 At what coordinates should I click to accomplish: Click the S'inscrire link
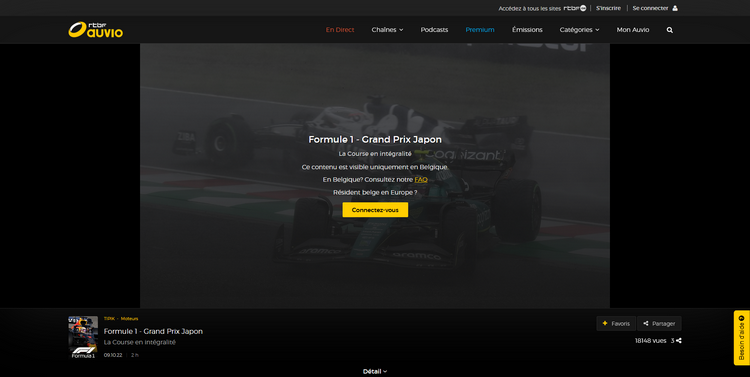tap(608, 8)
